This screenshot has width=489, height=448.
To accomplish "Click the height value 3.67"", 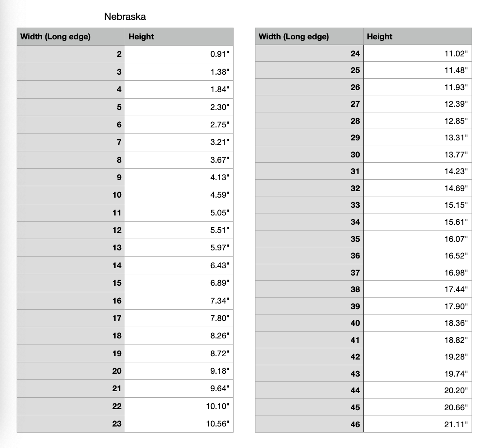I will [x=219, y=160].
